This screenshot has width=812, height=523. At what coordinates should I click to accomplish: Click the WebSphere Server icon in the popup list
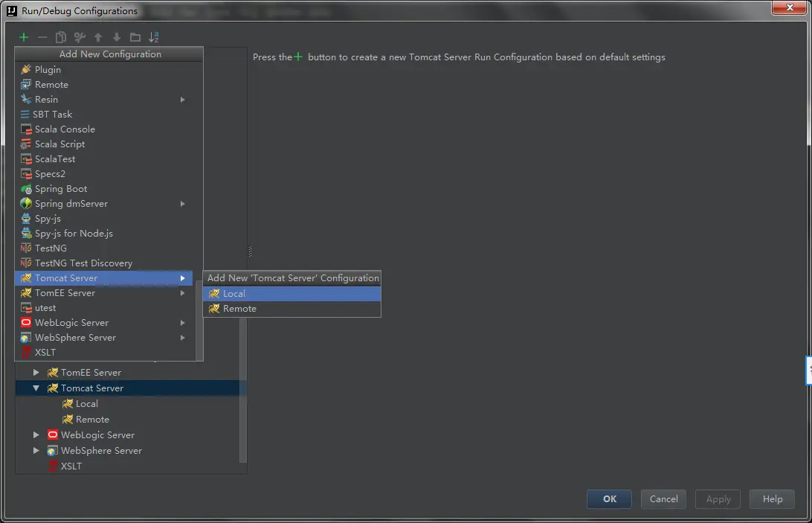click(26, 338)
